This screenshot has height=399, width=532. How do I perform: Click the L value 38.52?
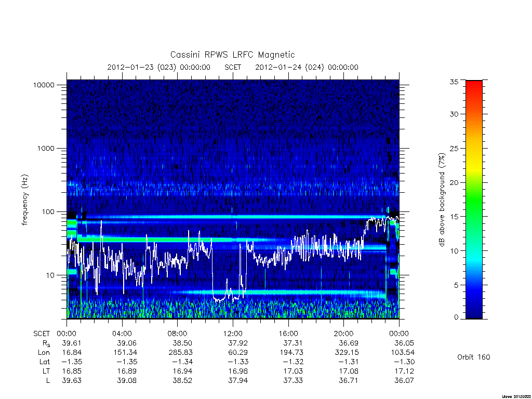[x=182, y=381]
